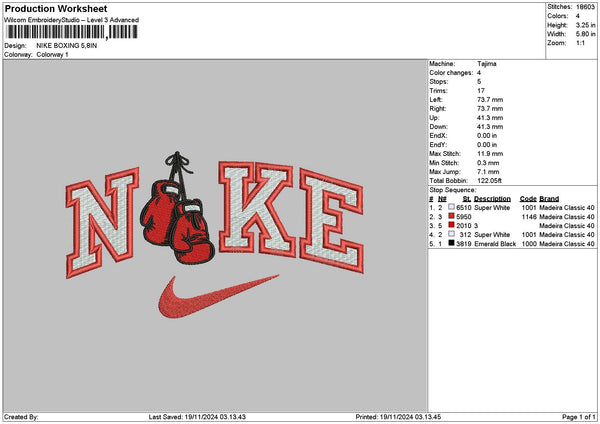Click the Width value '5.80 in'

pyautogui.click(x=585, y=34)
